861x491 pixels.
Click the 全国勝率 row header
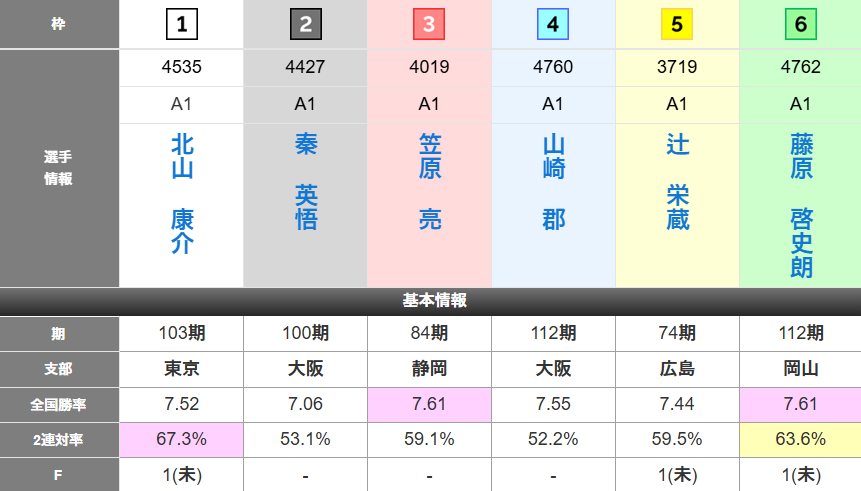click(x=59, y=404)
